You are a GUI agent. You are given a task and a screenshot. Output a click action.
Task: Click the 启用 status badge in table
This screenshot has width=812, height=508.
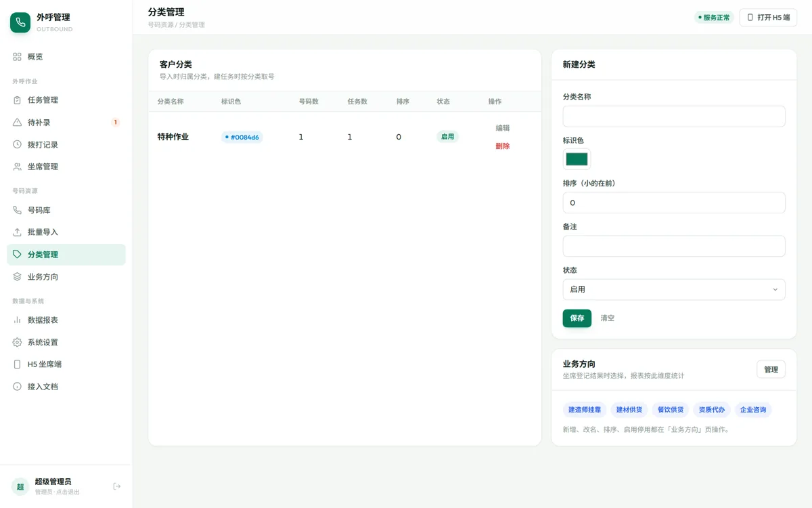[447, 137]
